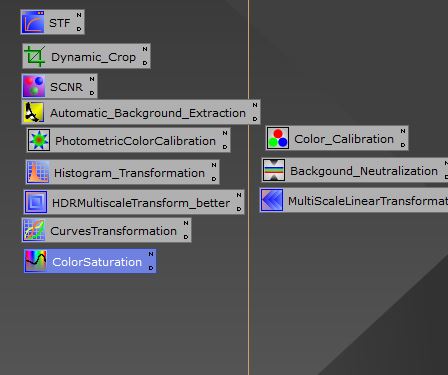Screen dimensions: 448x375
Task: Select the SCNR label text
Action: 66,87
